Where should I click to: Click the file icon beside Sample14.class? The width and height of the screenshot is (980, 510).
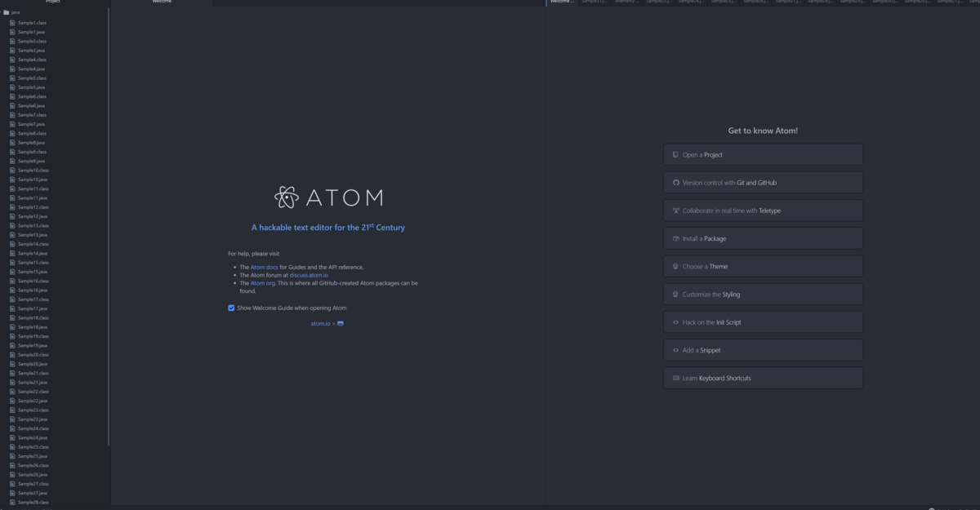pos(12,244)
